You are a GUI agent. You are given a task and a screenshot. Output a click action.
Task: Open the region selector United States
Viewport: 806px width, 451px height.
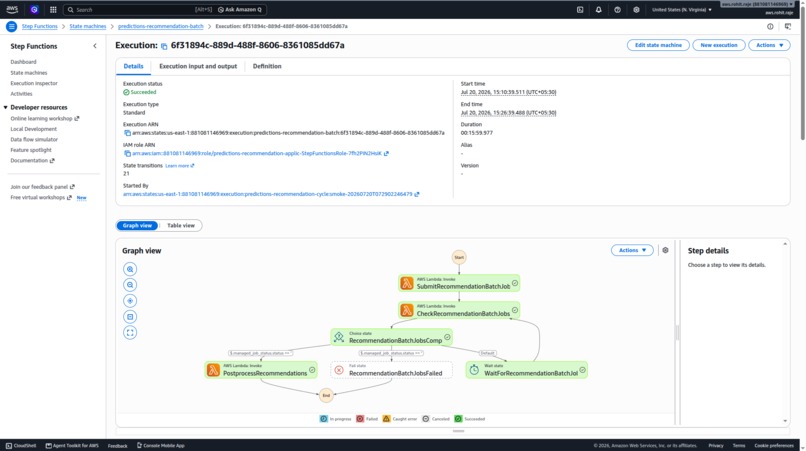point(682,9)
